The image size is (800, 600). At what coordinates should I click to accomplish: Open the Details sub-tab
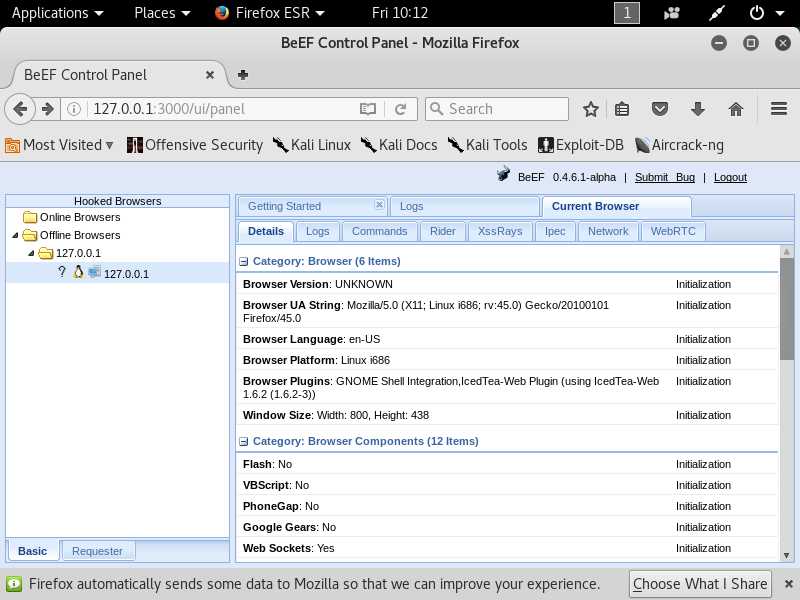point(266,231)
